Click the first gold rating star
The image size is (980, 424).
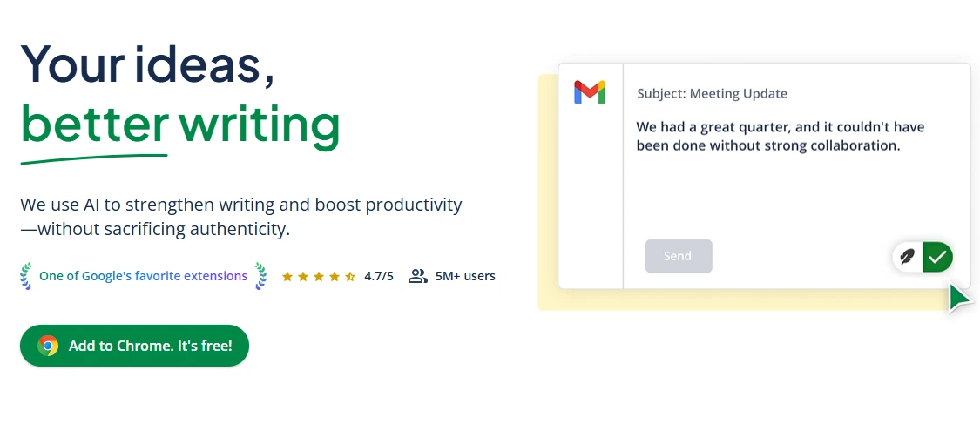(287, 277)
